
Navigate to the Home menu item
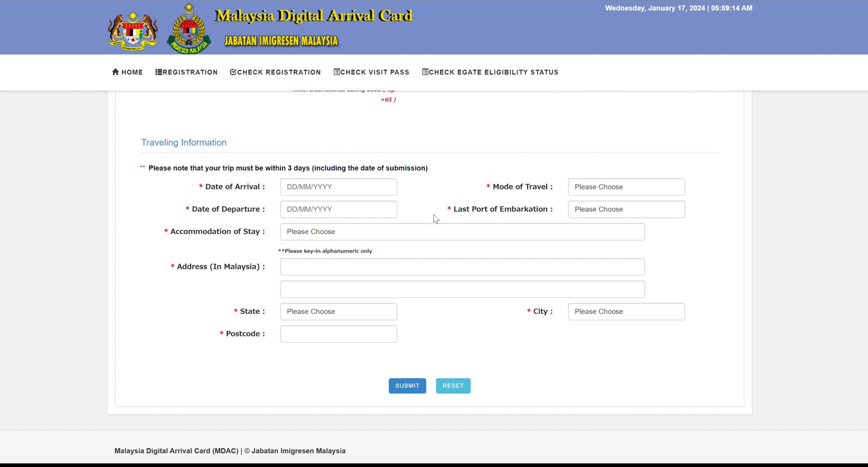[127, 72]
